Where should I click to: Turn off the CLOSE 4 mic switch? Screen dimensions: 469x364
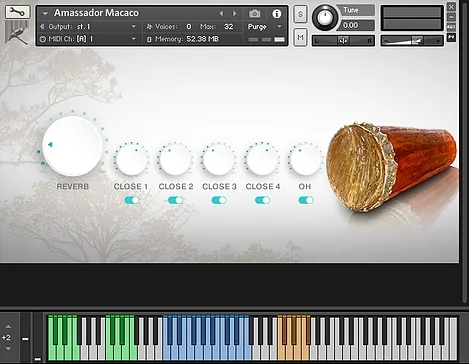pos(262,200)
